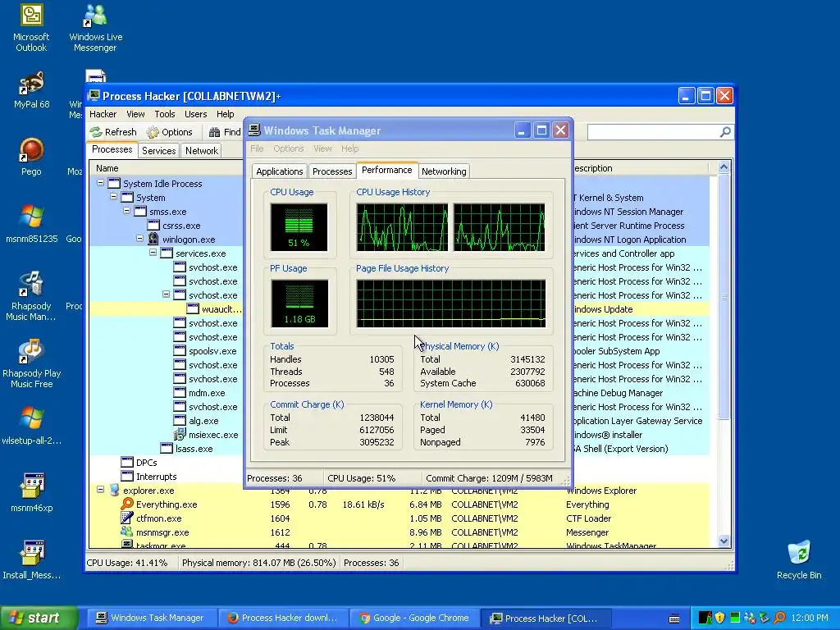Click the explorer.exe process icon

coord(114,491)
